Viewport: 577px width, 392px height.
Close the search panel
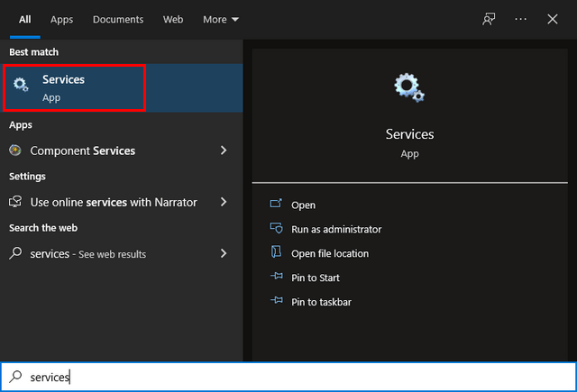point(553,19)
